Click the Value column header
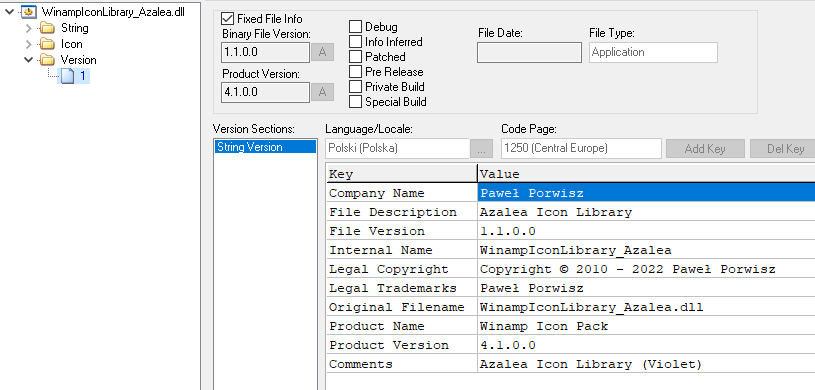The height and width of the screenshot is (390, 815). coord(646,174)
